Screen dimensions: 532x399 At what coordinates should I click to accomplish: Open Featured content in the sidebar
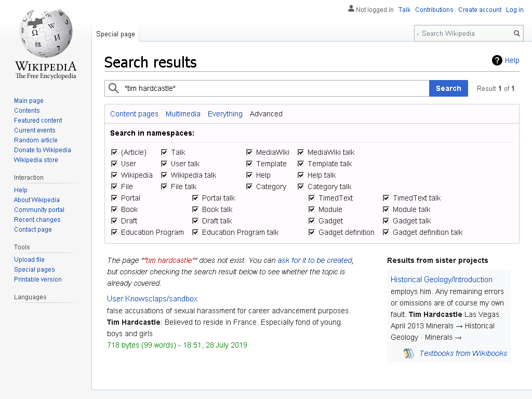(38, 121)
